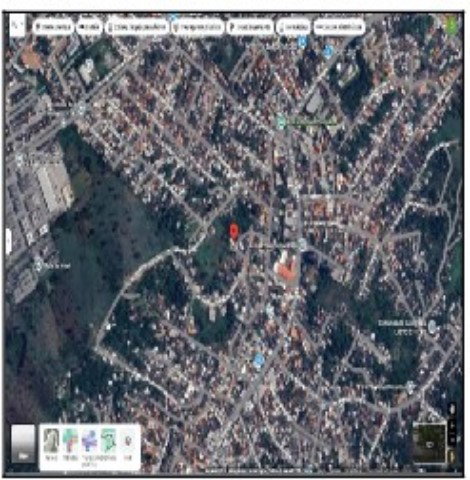Enable the Traffic layer option
Screen dimensions: 470x480
[70, 445]
